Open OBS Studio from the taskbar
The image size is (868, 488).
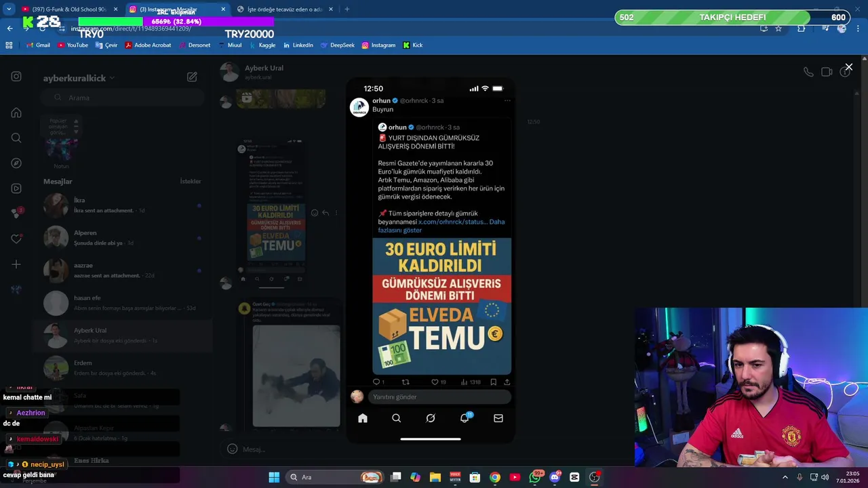click(595, 477)
